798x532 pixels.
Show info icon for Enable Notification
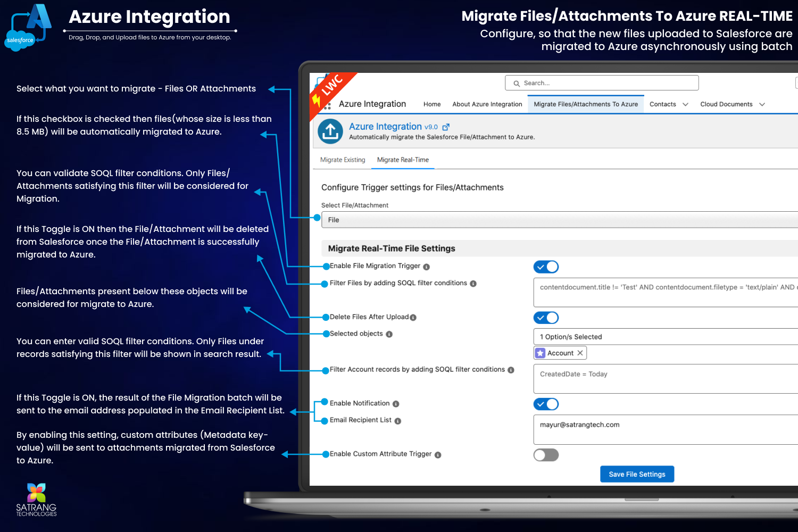(x=396, y=404)
